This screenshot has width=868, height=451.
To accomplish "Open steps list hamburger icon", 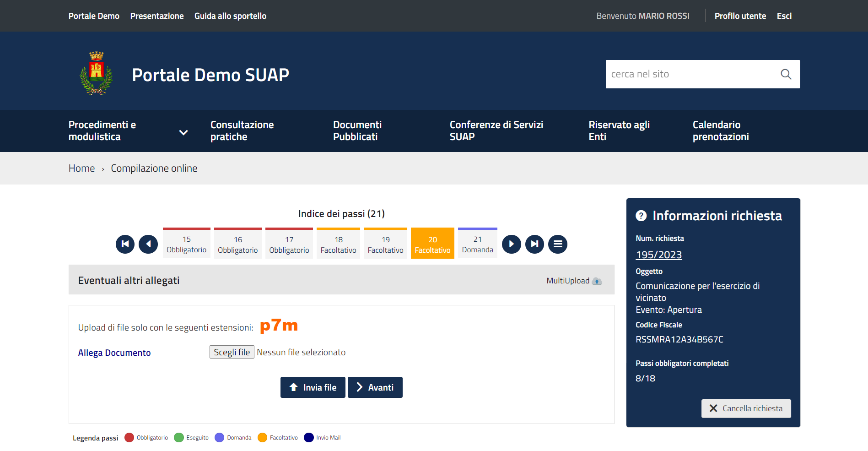I will point(558,244).
